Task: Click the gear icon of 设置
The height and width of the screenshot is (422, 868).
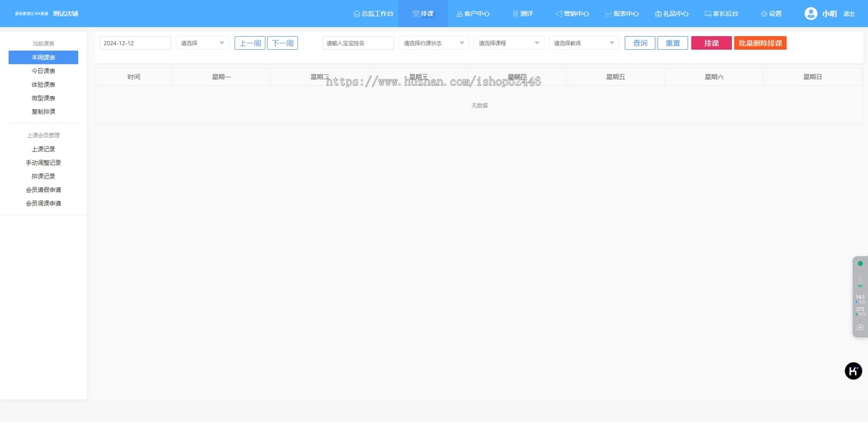Action: [764, 14]
